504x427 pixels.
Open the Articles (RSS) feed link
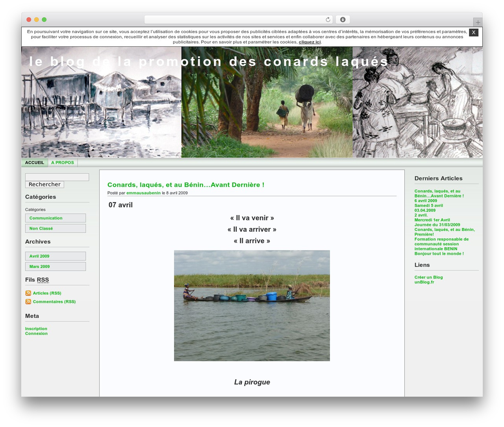pos(47,293)
